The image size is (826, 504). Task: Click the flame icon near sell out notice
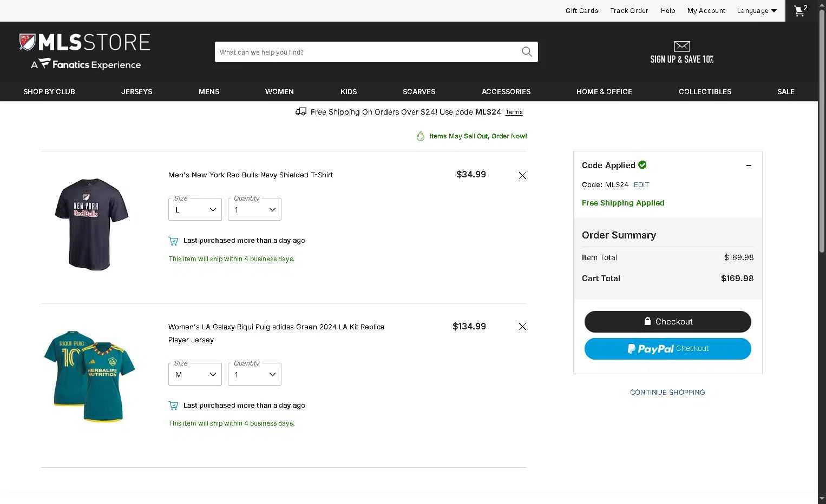(421, 136)
